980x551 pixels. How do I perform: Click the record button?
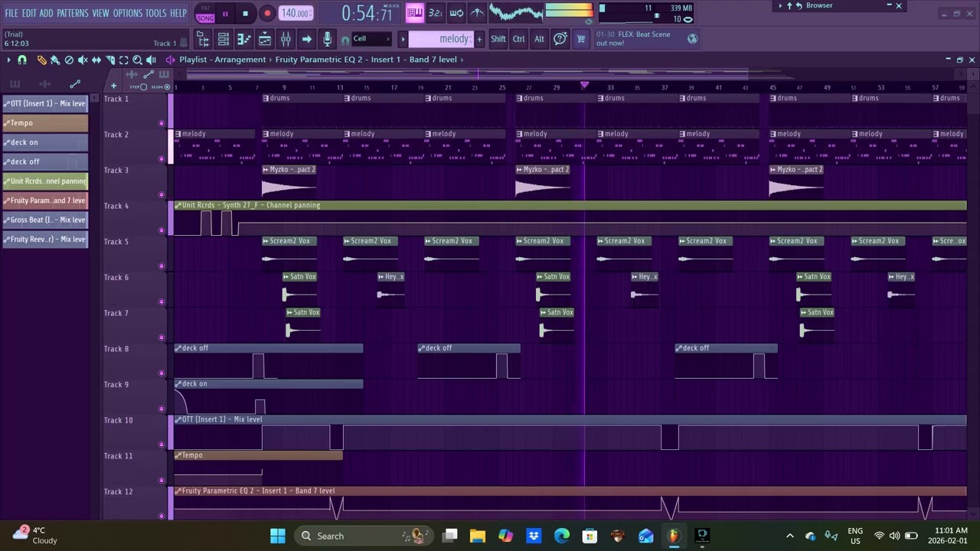tap(267, 13)
